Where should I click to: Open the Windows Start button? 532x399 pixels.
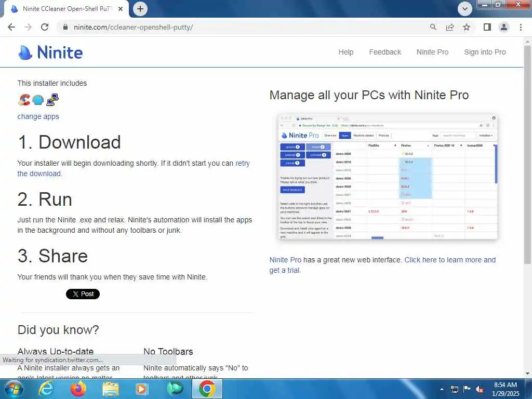coord(14,389)
